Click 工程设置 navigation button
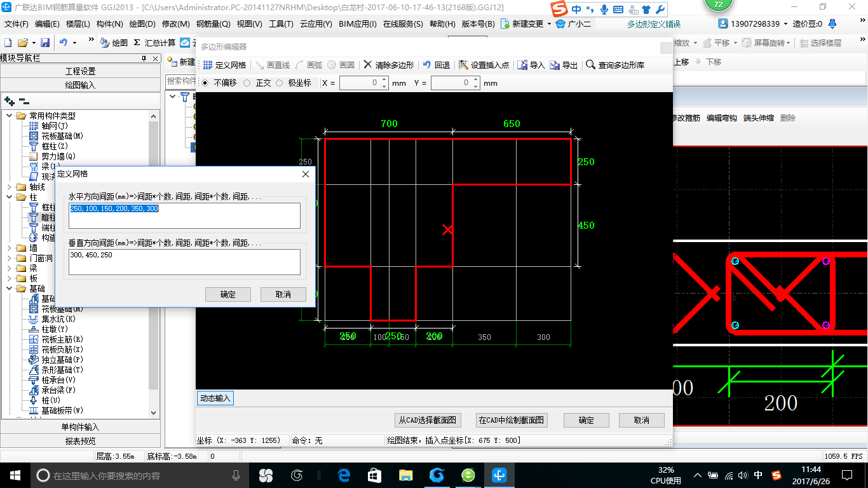This screenshot has width=868, height=488. point(81,71)
